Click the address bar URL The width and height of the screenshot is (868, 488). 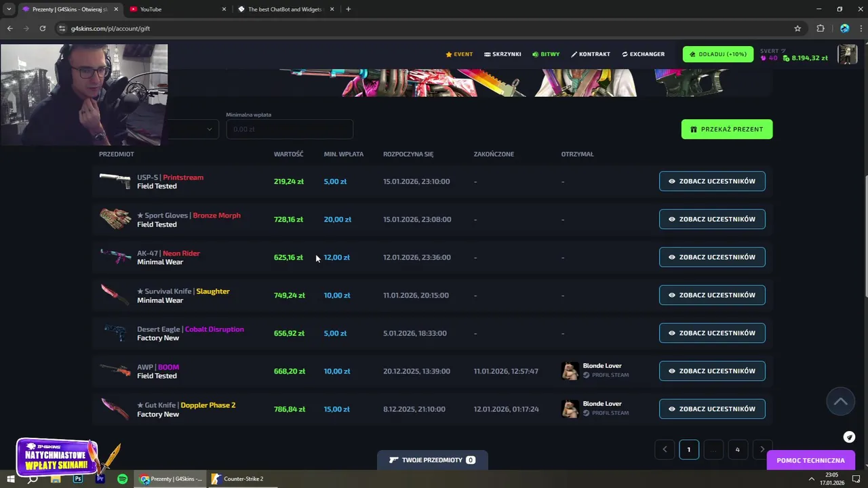point(111,28)
